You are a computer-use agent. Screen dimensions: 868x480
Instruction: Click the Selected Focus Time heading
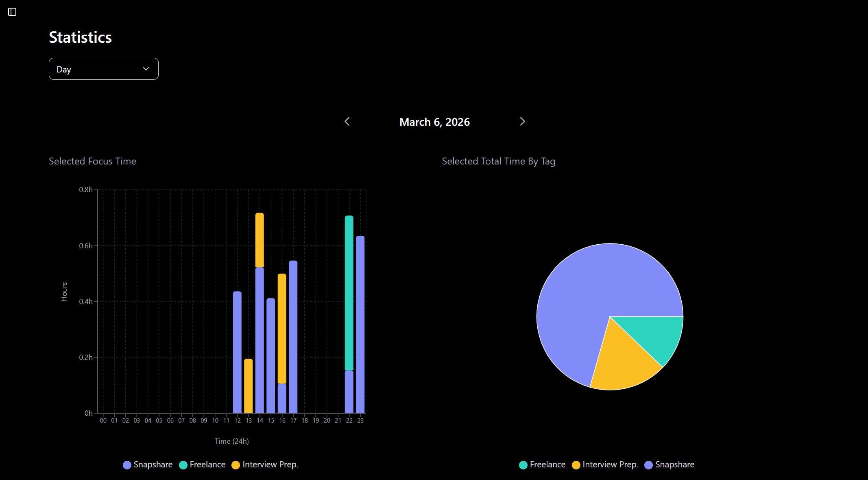[92, 161]
